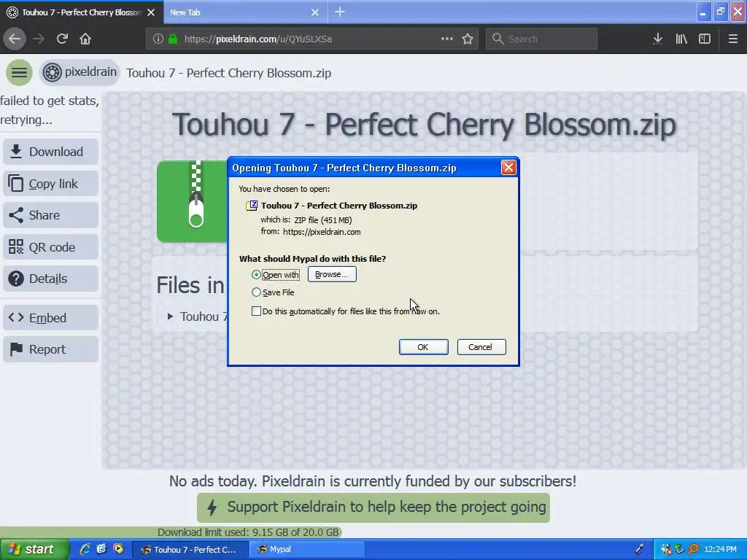
Task: Open the downloads arrow panel
Action: pos(657,39)
